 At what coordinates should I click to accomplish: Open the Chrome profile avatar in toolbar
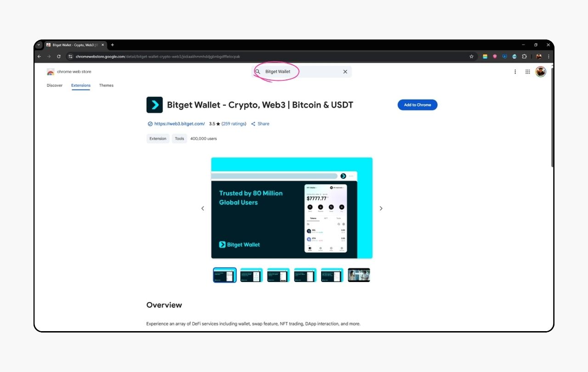(x=539, y=56)
